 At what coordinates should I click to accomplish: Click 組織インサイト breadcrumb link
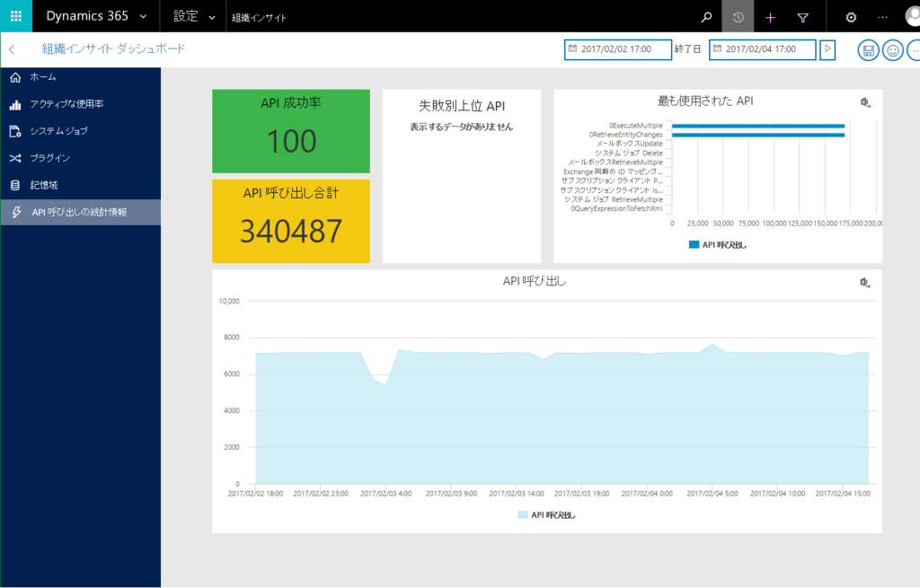259,18
